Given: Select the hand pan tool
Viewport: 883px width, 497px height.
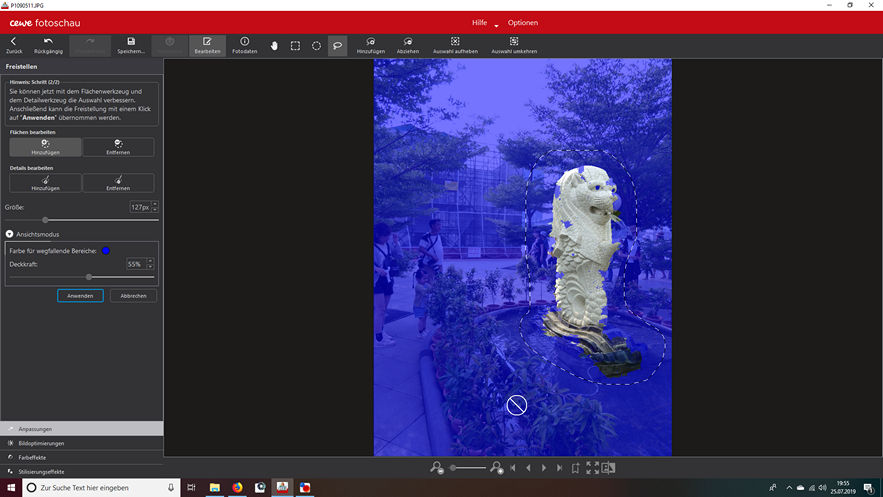Looking at the screenshot, I should (274, 45).
